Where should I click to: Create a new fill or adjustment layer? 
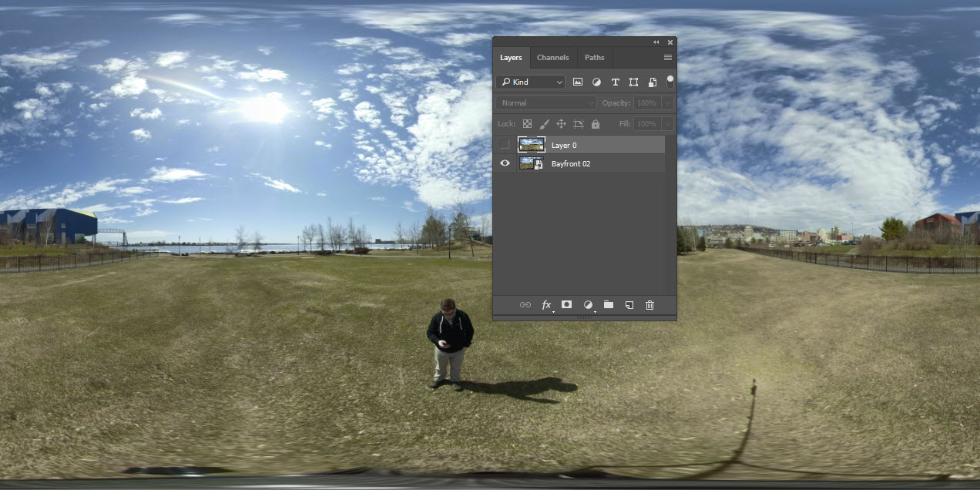587,305
